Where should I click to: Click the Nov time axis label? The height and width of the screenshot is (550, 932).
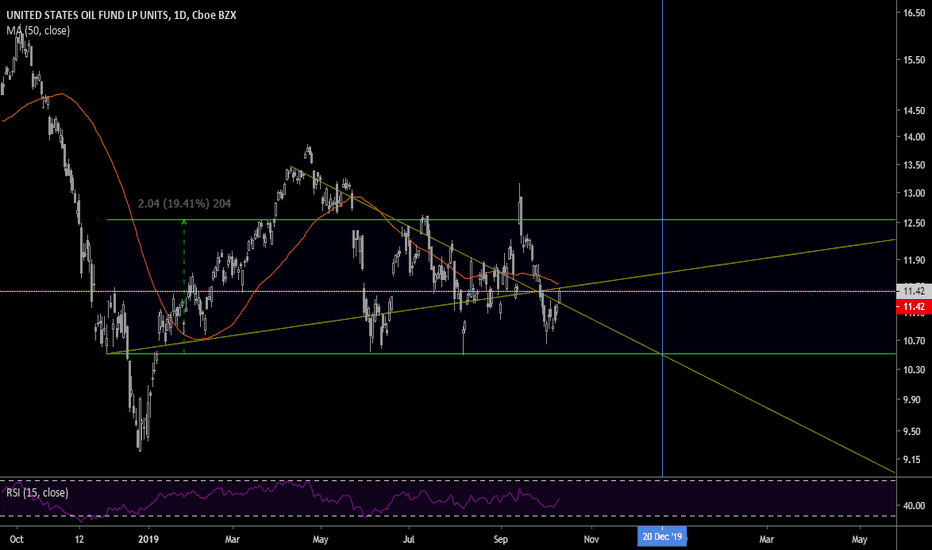[x=591, y=539]
